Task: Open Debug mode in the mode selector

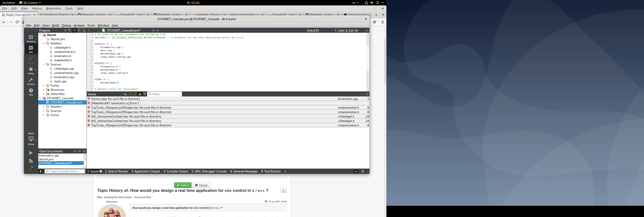Action: (x=31, y=70)
